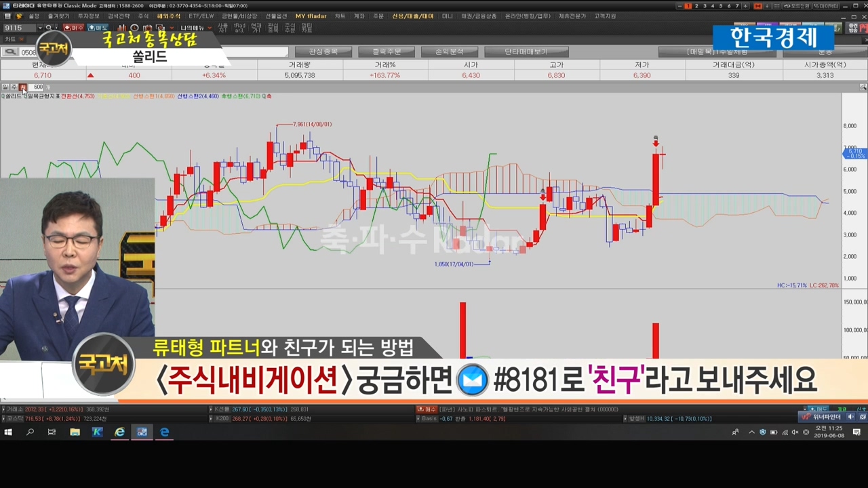Click the stock search magnifier button

pyautogui.click(x=10, y=52)
